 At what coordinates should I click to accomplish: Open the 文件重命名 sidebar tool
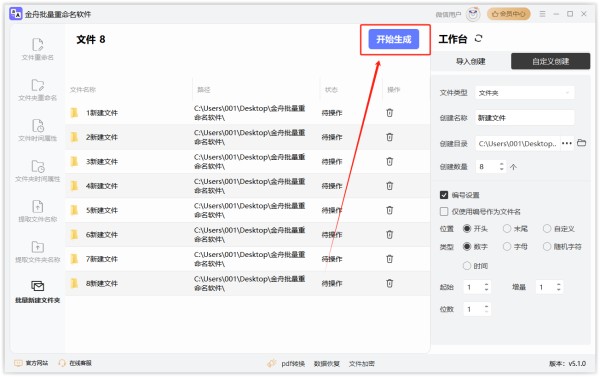pyautogui.click(x=38, y=49)
